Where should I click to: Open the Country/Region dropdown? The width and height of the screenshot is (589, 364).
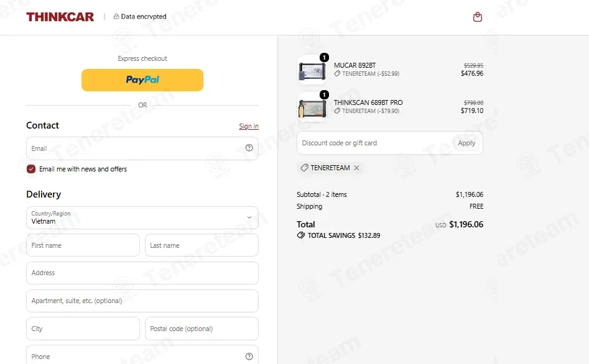[x=142, y=217]
